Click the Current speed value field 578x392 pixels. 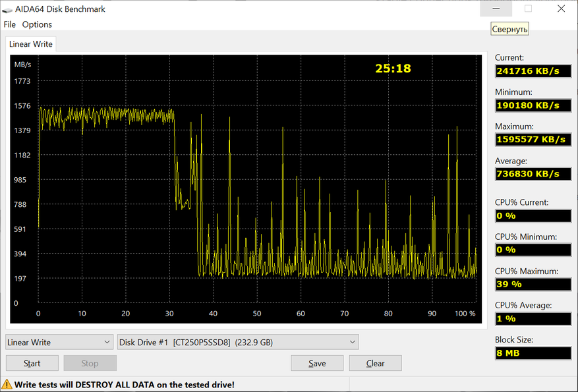tap(533, 71)
